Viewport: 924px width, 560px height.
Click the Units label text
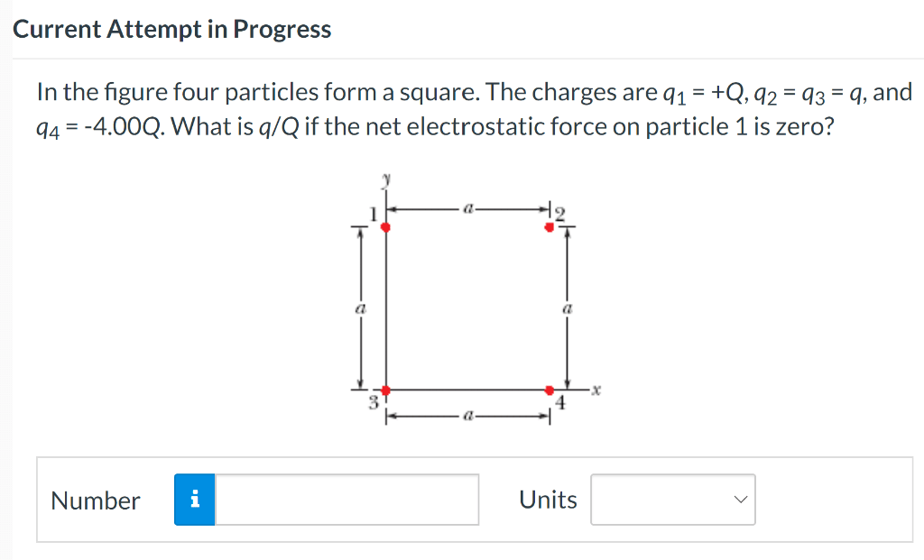548,500
